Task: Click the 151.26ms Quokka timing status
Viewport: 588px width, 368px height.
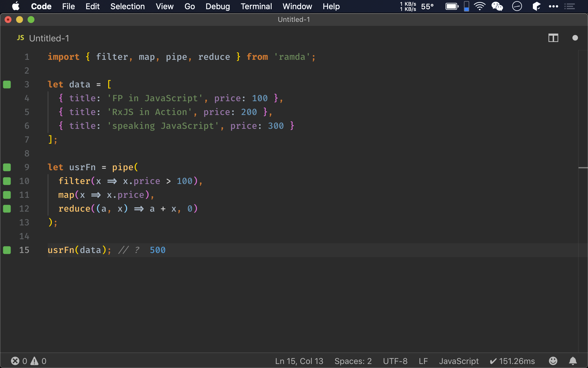Action: [512, 361]
